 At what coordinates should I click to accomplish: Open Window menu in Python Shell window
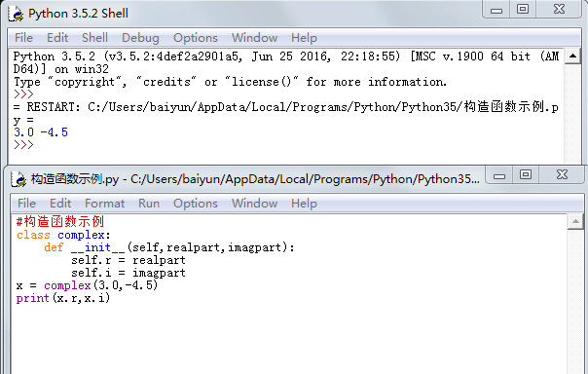[254, 38]
